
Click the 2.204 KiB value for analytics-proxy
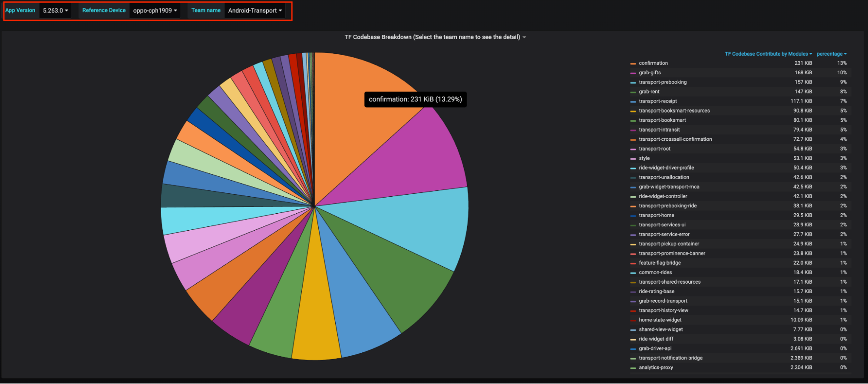point(801,368)
